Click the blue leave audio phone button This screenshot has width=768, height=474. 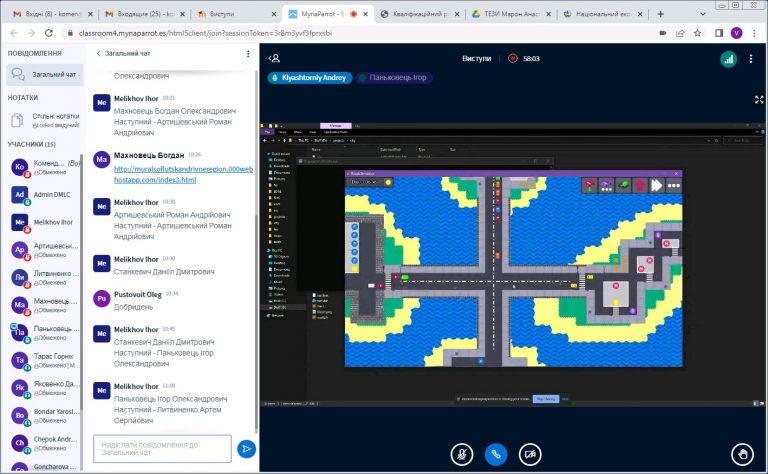(495, 453)
